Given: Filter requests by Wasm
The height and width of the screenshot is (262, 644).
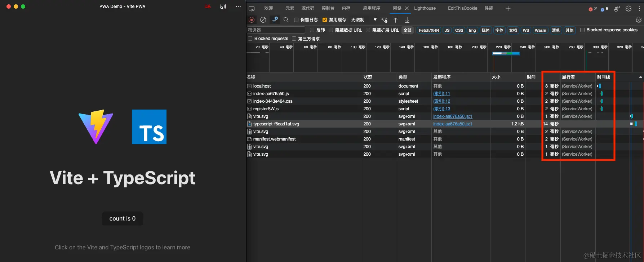Looking at the screenshot, I should coord(540,30).
